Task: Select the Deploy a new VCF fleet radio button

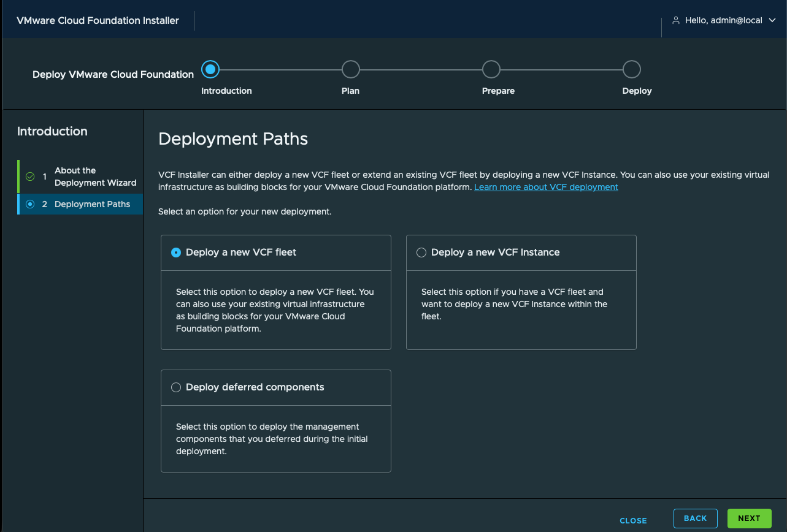Action: 176,253
